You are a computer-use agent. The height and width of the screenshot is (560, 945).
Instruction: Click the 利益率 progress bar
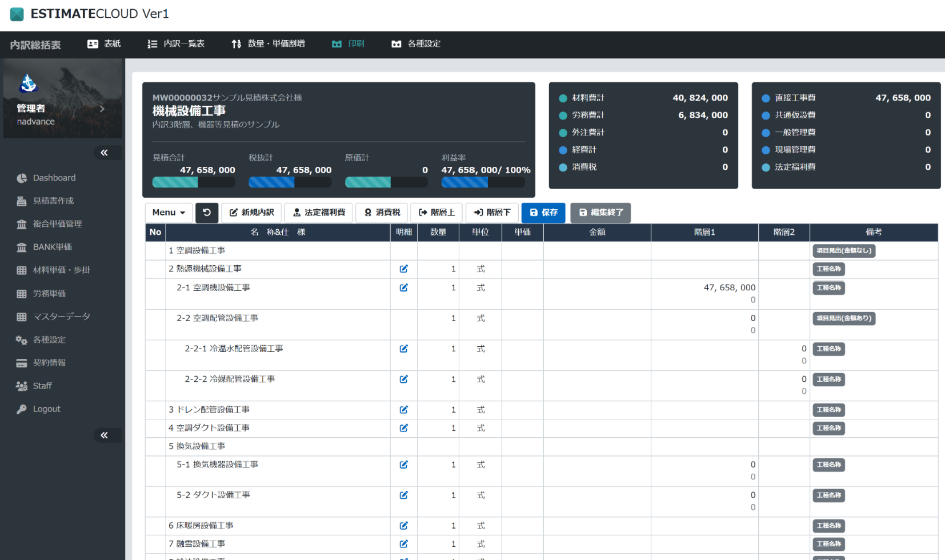483,182
